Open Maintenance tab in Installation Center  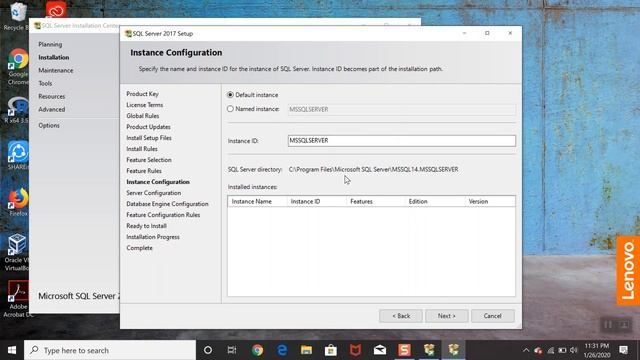coord(56,70)
